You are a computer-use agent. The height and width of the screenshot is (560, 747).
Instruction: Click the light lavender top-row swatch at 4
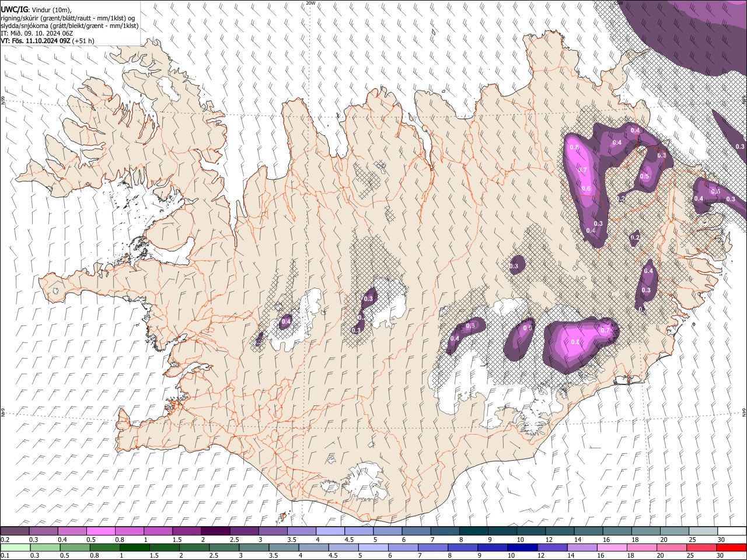coord(330,531)
